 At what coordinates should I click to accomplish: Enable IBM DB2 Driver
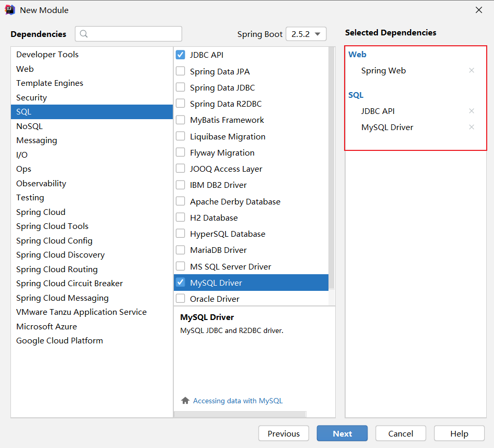(x=181, y=185)
